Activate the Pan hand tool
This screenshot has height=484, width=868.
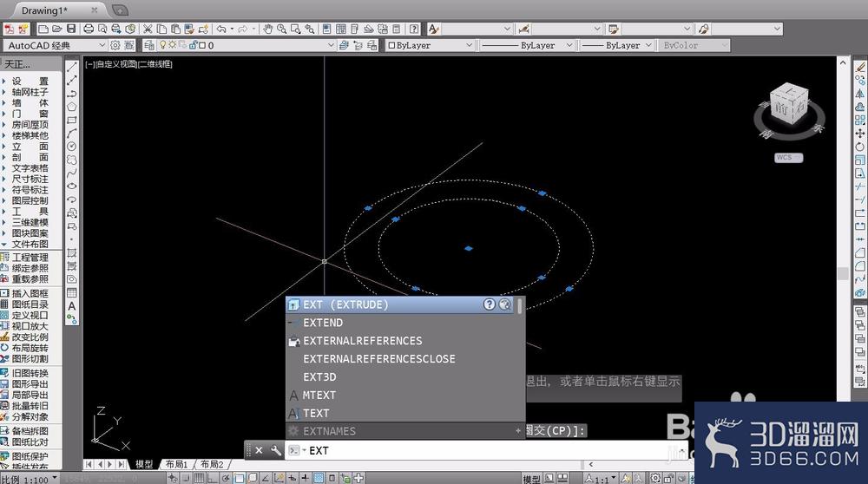click(x=268, y=29)
